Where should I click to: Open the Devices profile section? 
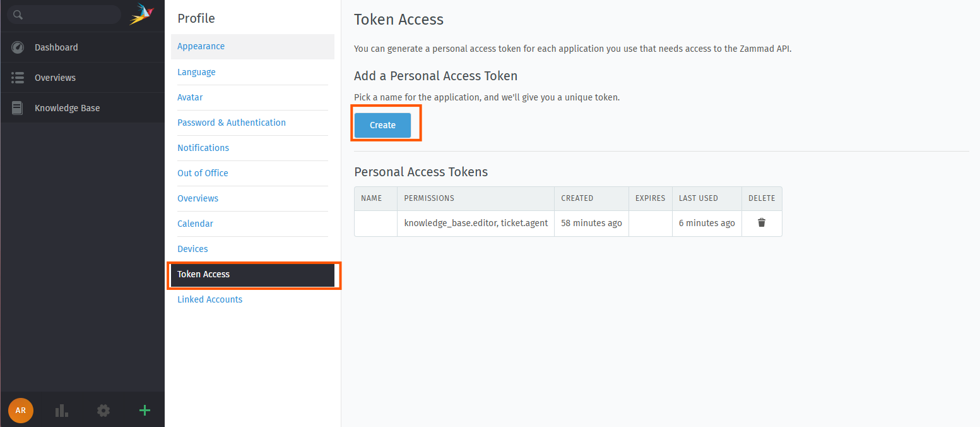192,249
